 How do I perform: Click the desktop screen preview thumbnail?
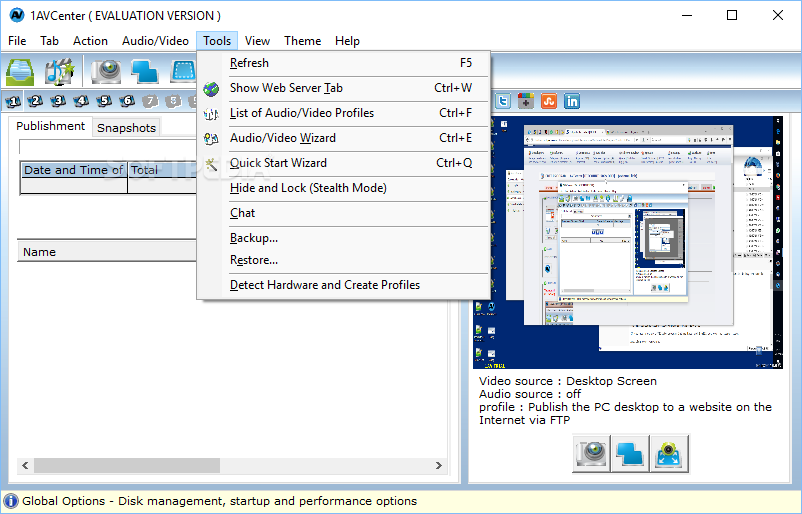[x=628, y=242]
